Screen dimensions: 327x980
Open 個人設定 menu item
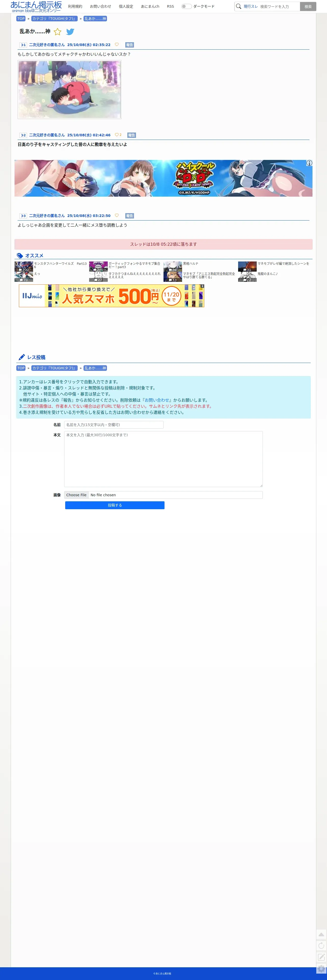click(126, 6)
